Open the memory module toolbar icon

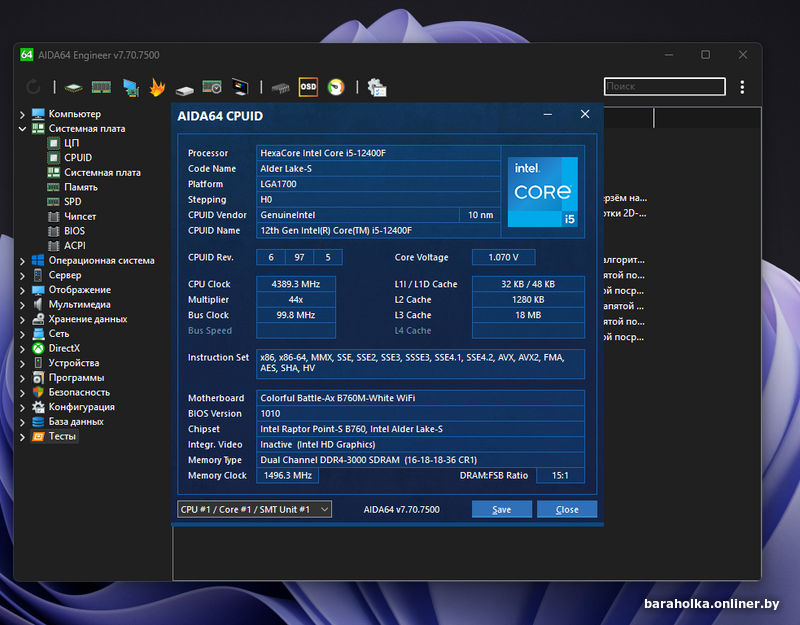coord(101,88)
